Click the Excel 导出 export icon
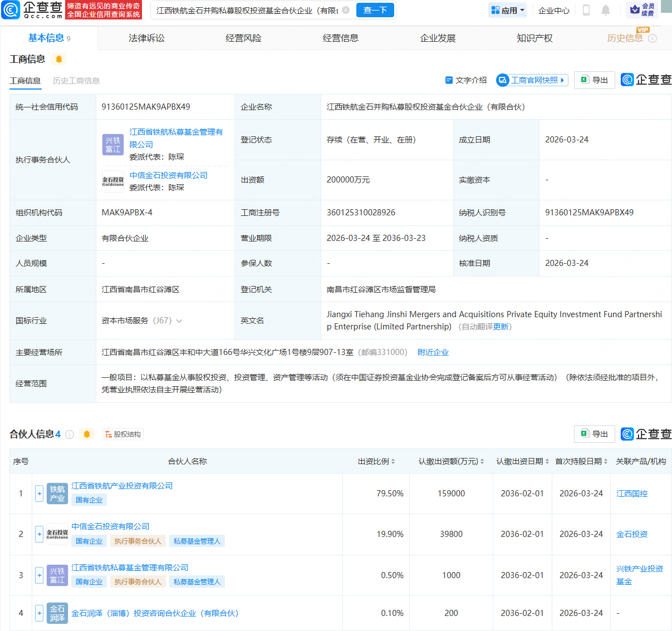The image size is (672, 631). click(x=594, y=80)
